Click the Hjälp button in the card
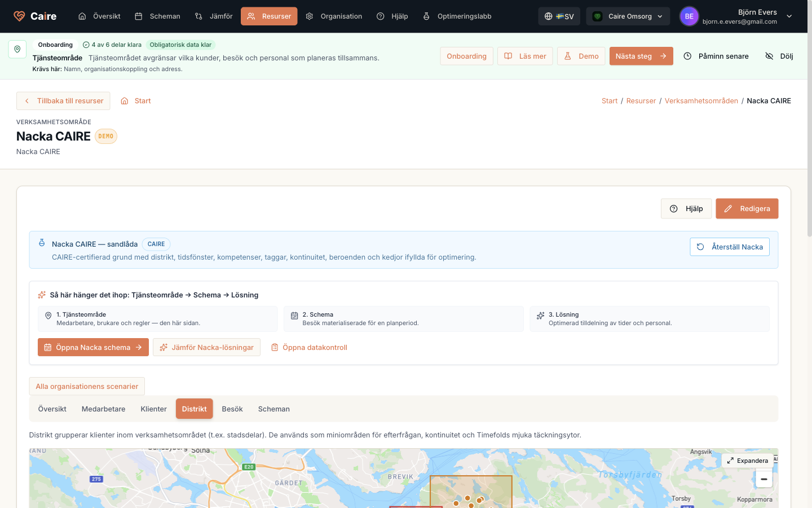The image size is (812, 508). (686, 209)
